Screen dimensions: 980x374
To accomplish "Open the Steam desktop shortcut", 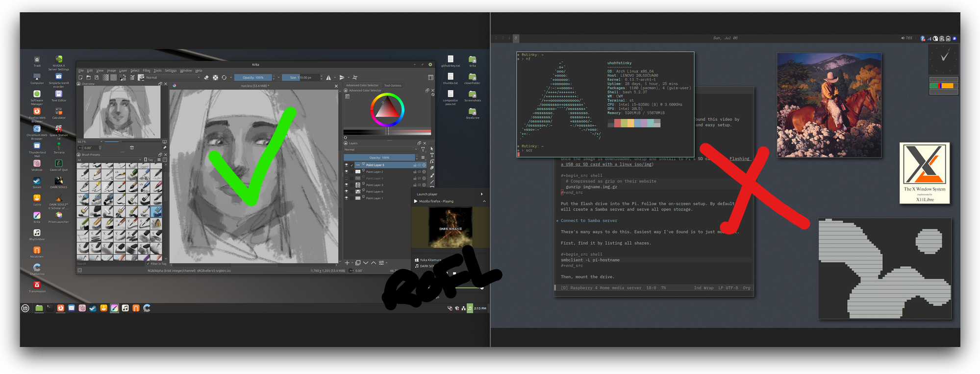I will [37, 182].
